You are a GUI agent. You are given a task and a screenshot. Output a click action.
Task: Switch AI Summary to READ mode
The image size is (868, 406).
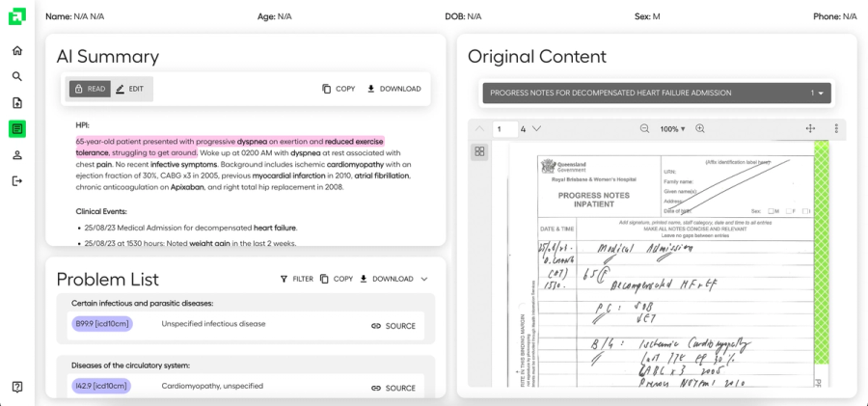coord(90,89)
